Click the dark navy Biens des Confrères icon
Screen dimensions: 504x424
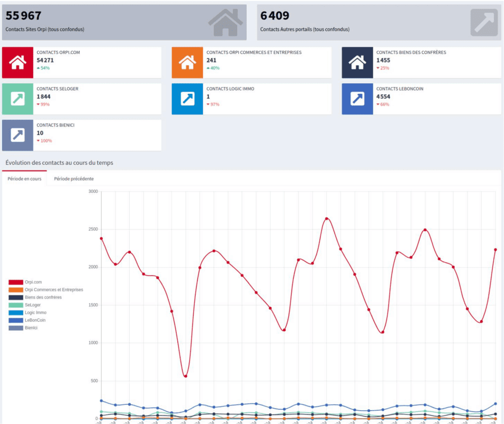(x=357, y=63)
